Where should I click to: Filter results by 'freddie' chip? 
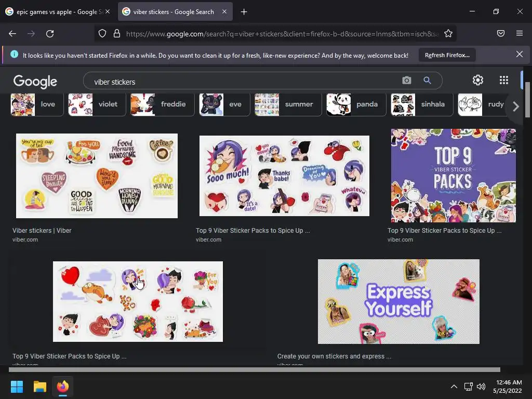[x=163, y=104]
